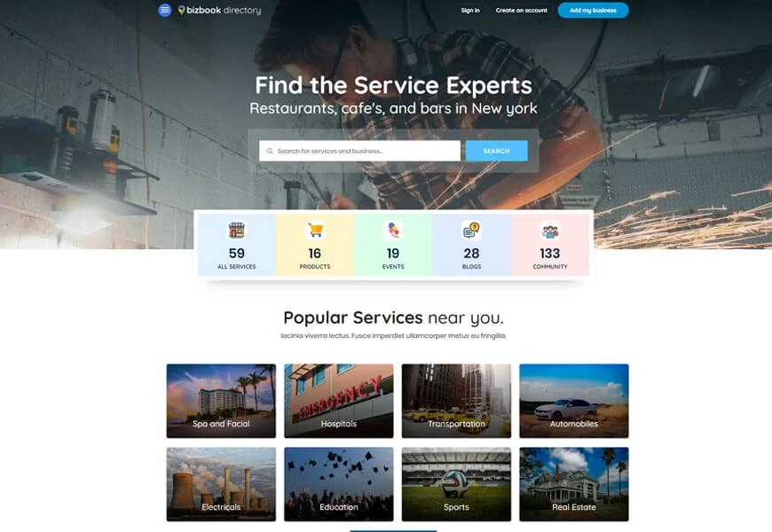
Task: Open the Hospitals category tile
Action: tap(339, 401)
